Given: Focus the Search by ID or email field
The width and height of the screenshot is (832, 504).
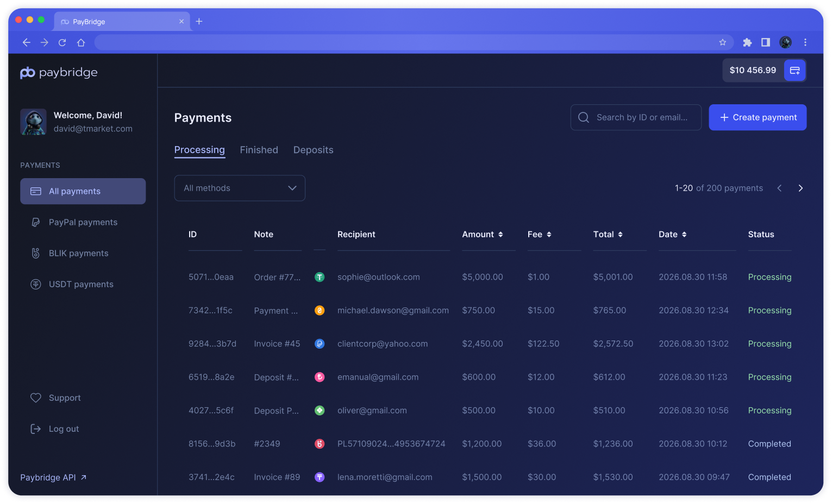Looking at the screenshot, I should click(636, 117).
